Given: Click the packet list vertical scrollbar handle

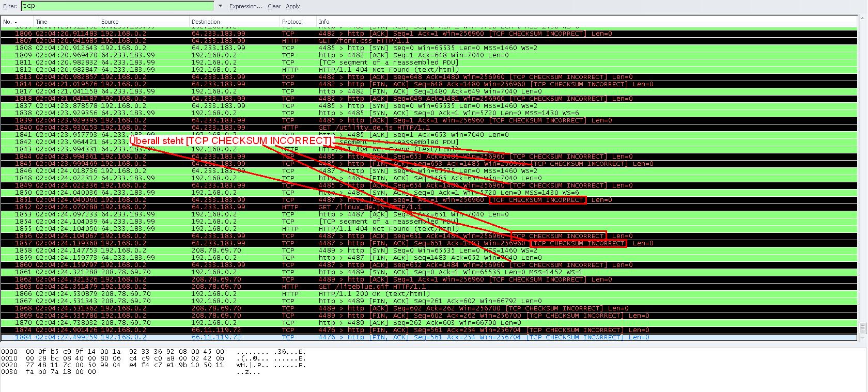Looking at the screenshot, I should (862, 328).
